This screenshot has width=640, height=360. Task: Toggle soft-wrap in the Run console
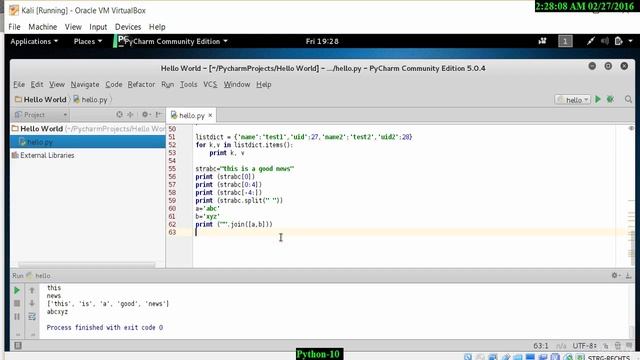coord(32,316)
